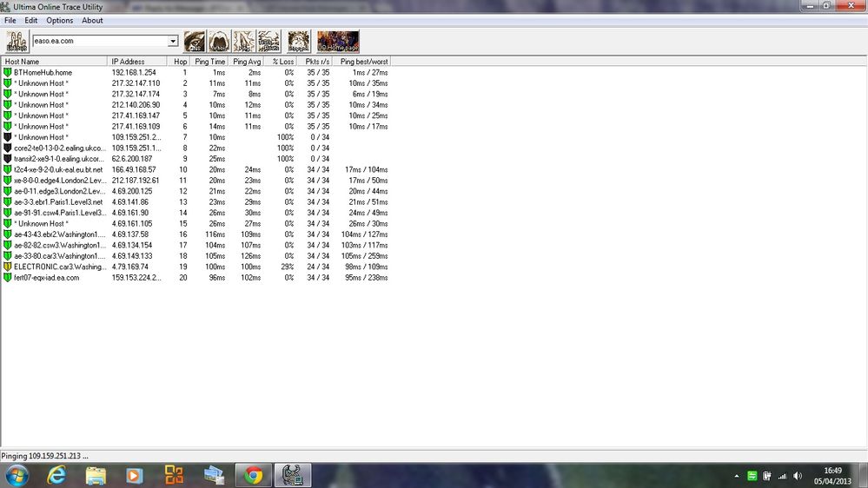
Task: Click the Show desktop button at taskbar end
Action: click(864, 475)
